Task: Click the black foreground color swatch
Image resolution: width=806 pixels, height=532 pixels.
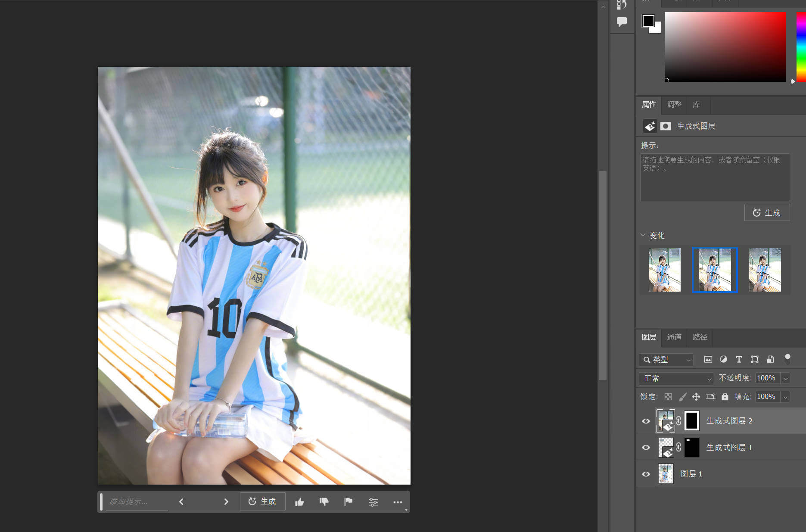Action: coord(647,20)
